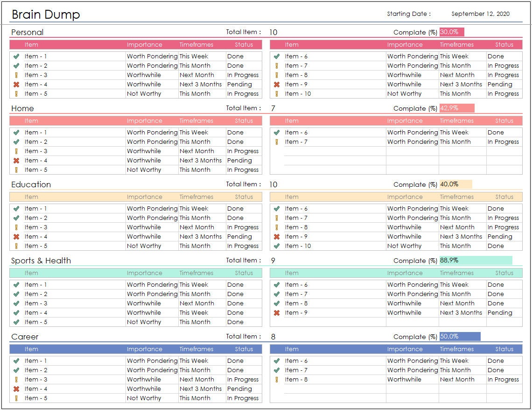Select the red X beside Career Item - 4

click(17, 389)
